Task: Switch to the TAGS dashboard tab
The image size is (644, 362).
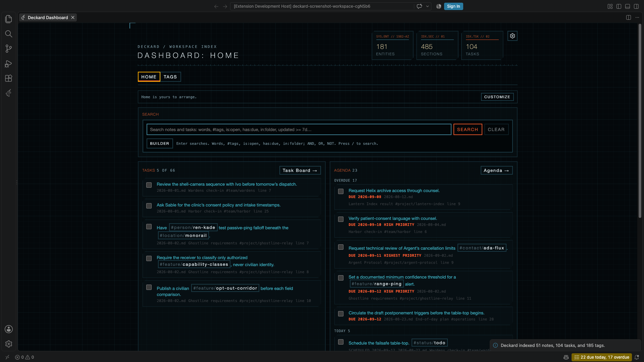Action: (x=170, y=77)
